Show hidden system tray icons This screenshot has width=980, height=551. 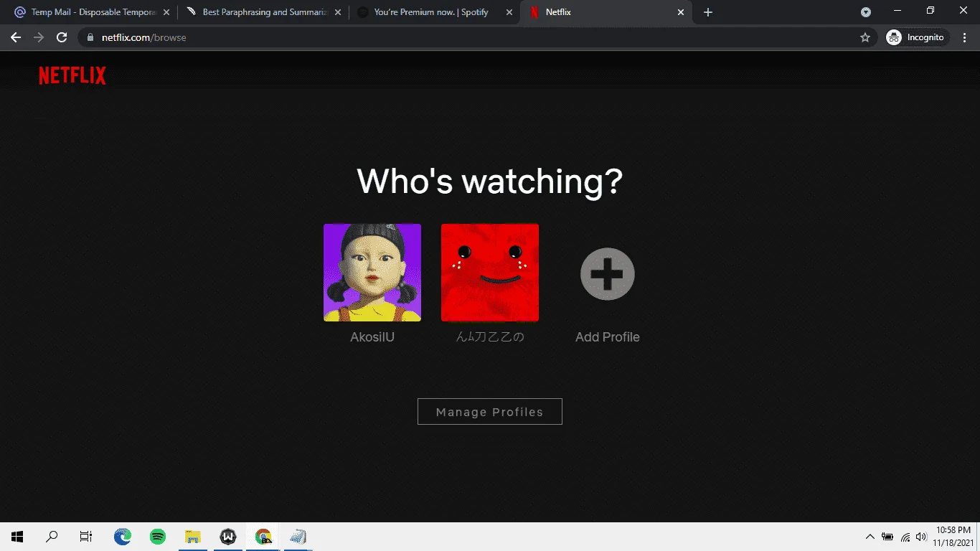[x=870, y=537]
